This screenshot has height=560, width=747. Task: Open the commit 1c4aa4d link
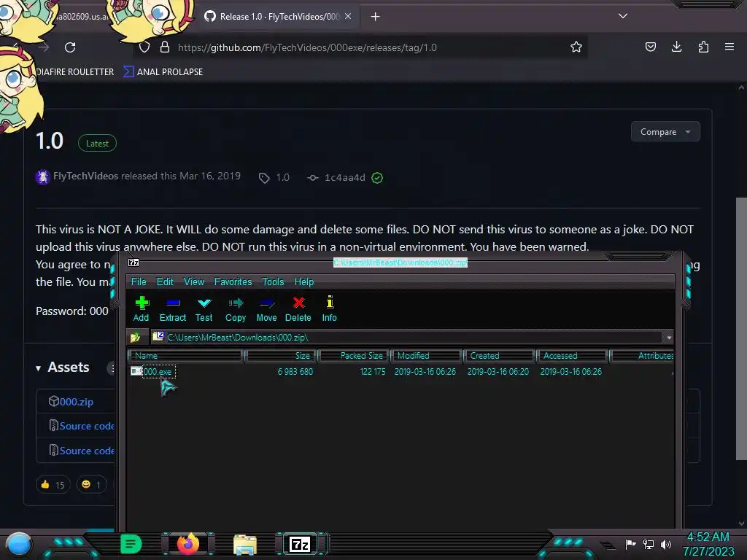[344, 178]
